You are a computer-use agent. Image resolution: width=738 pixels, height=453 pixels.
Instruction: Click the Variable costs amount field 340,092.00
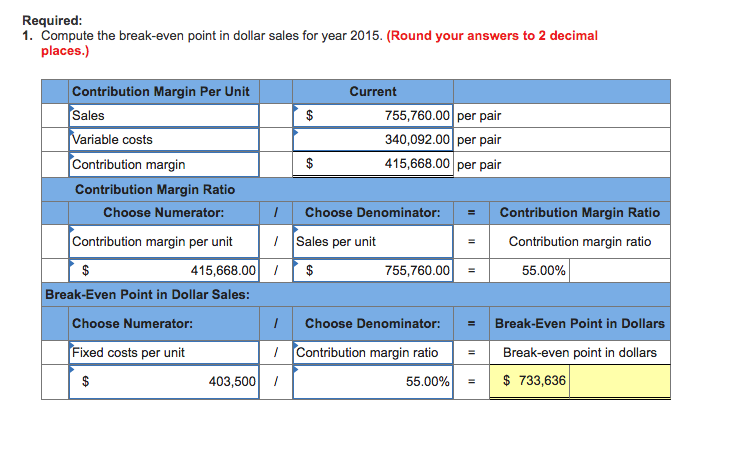[373, 139]
